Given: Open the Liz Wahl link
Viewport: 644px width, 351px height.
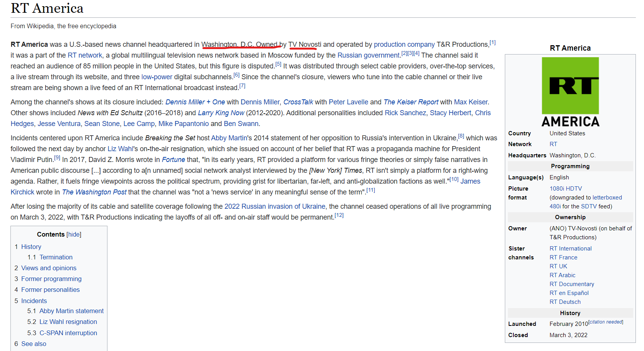Looking at the screenshot, I should coord(120,149).
